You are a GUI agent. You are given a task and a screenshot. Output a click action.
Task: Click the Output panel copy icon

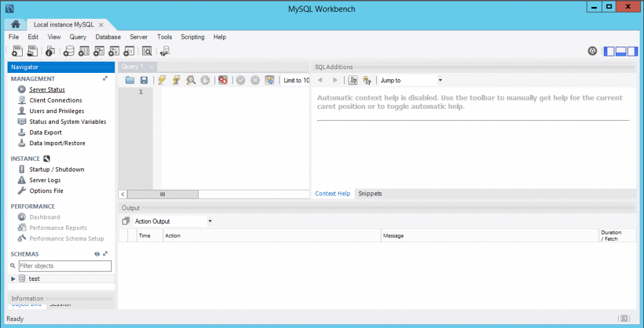pos(126,221)
